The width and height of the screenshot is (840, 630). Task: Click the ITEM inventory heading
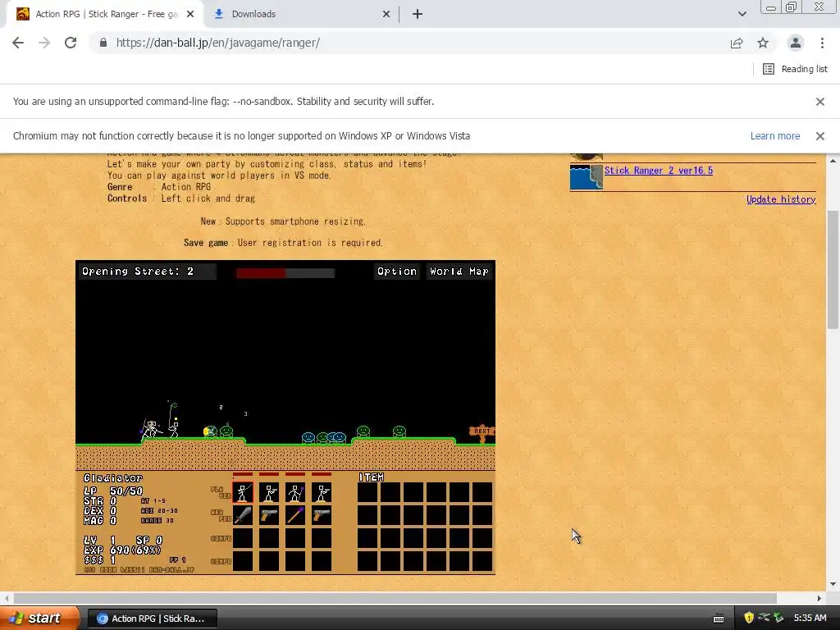click(371, 477)
